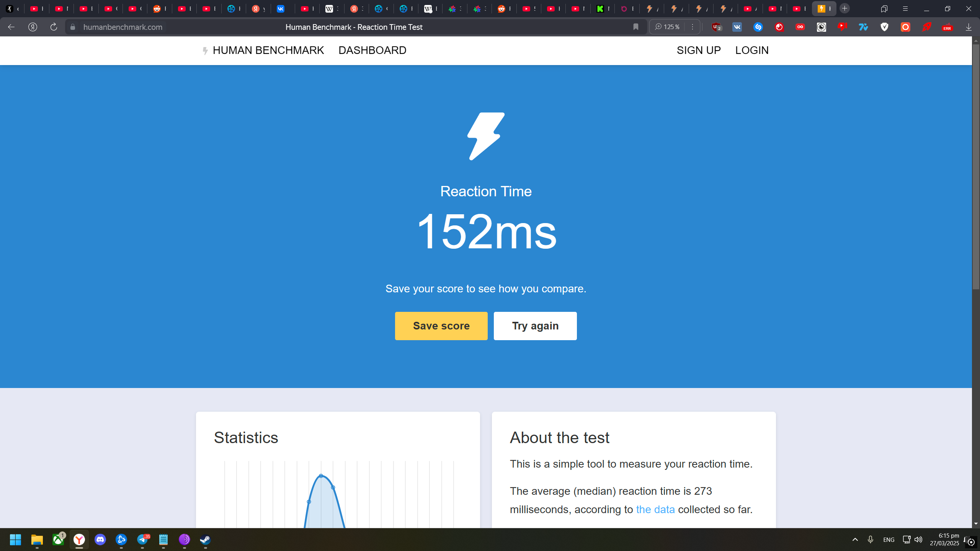Click the ENG language indicator
Screen dimensions: 980x551
(889, 540)
